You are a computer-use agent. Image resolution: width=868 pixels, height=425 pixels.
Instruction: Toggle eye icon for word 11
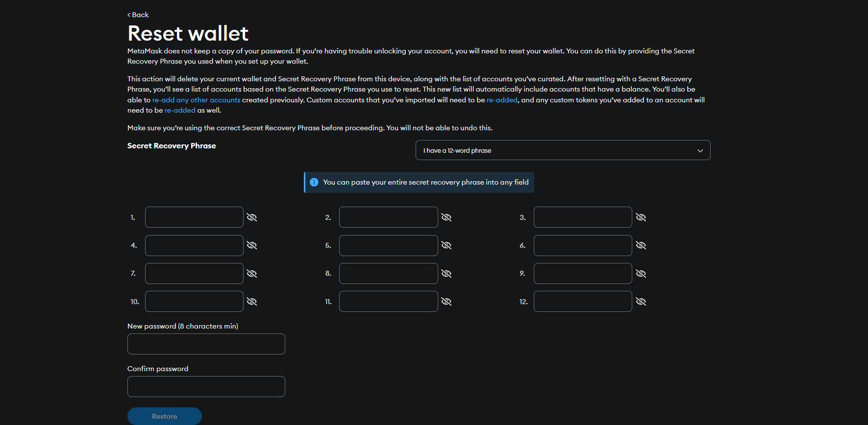pyautogui.click(x=446, y=302)
